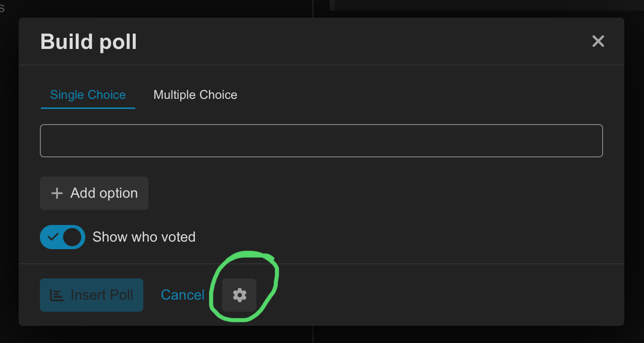Switch to the Single Choice tab
The height and width of the screenshot is (343, 644).
[88, 95]
